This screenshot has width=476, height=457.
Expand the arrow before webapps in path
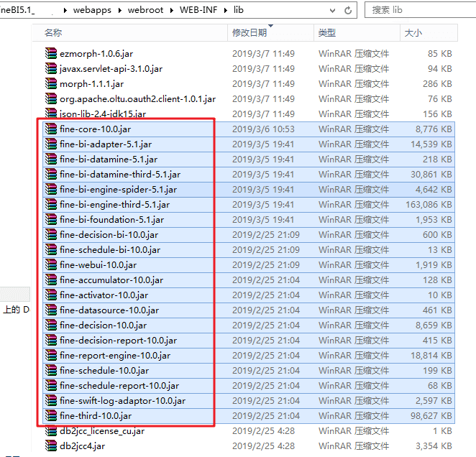[65, 10]
